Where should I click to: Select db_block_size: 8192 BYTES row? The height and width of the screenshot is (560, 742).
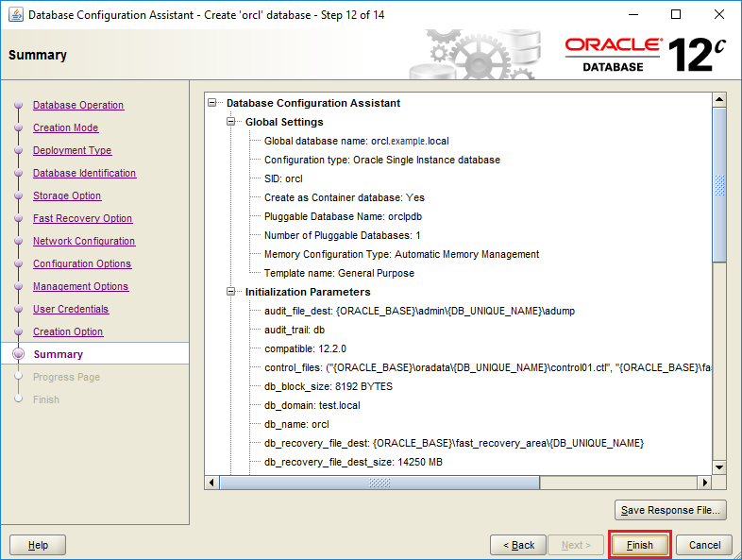coord(328,386)
